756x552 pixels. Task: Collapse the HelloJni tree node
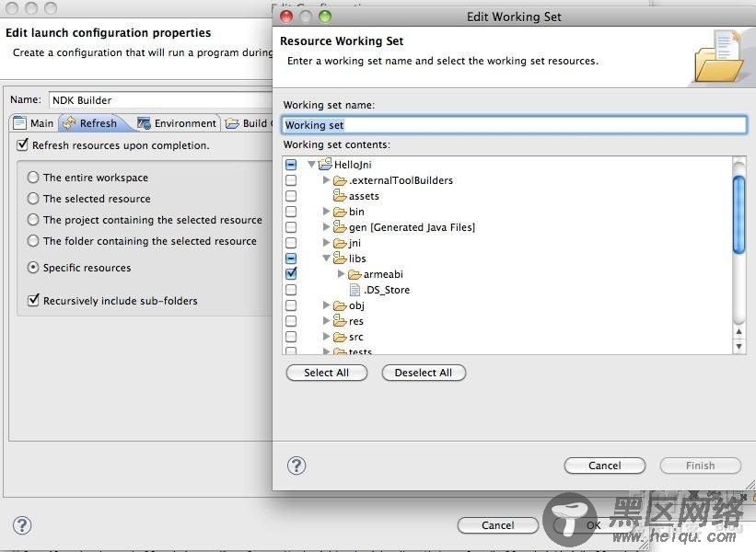[312, 165]
